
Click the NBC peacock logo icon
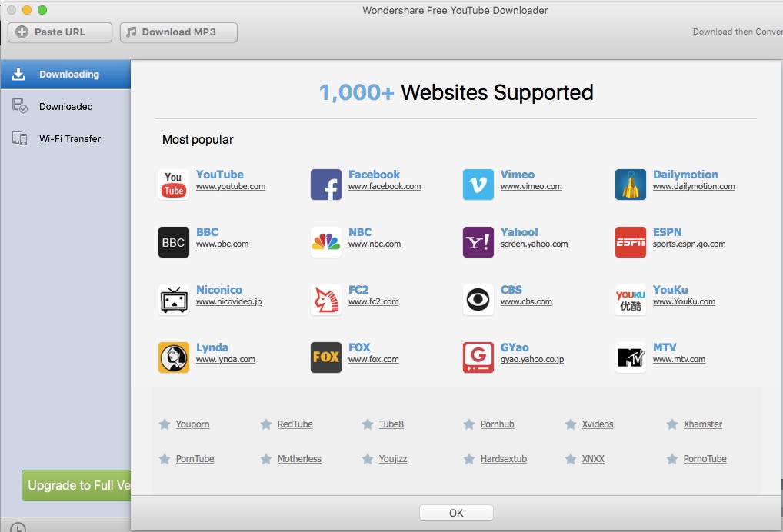click(326, 242)
